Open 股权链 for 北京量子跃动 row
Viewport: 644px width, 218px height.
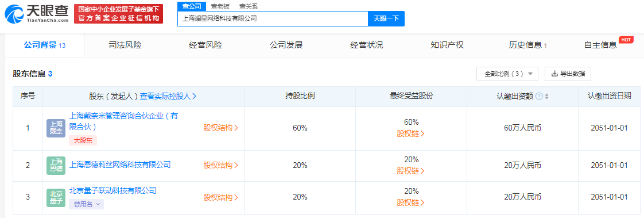[411, 203]
